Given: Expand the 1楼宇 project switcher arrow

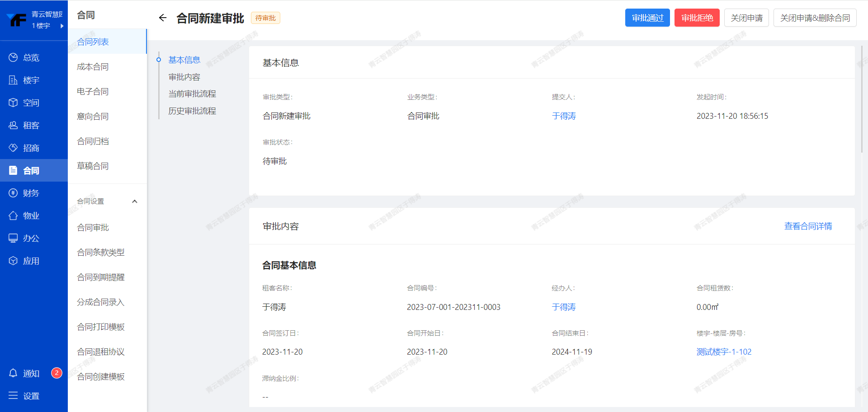Looking at the screenshot, I should [x=62, y=26].
